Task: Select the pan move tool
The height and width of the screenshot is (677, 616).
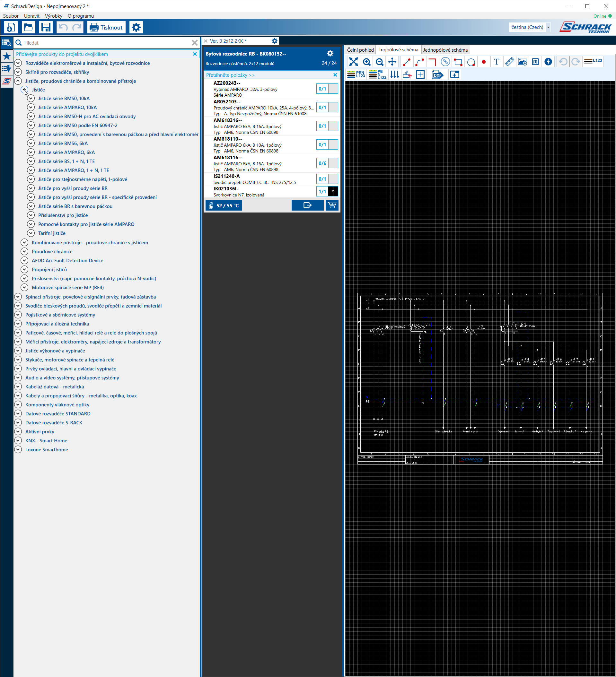Action: pos(392,62)
